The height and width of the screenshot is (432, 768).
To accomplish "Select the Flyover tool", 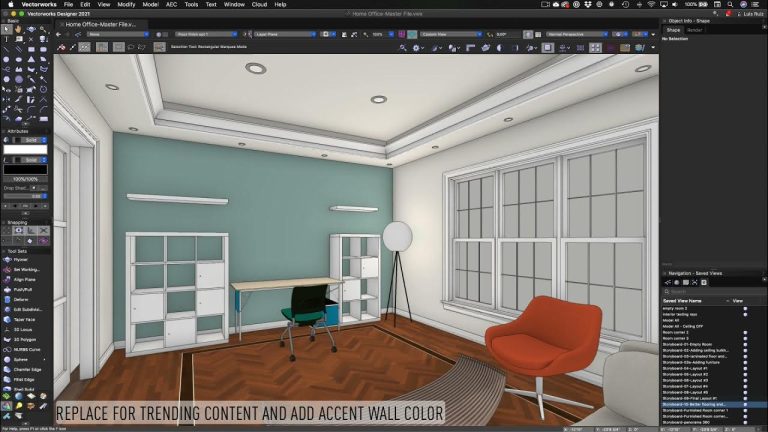I will (x=20, y=259).
